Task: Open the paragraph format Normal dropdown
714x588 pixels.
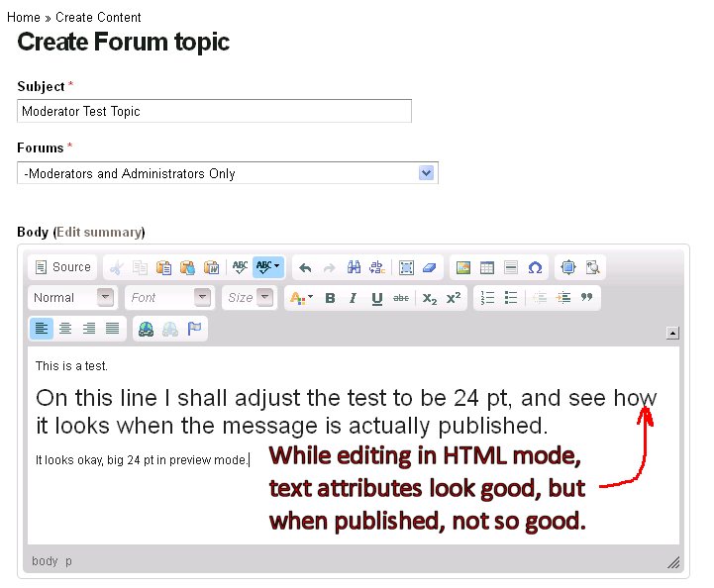Action: (x=73, y=298)
